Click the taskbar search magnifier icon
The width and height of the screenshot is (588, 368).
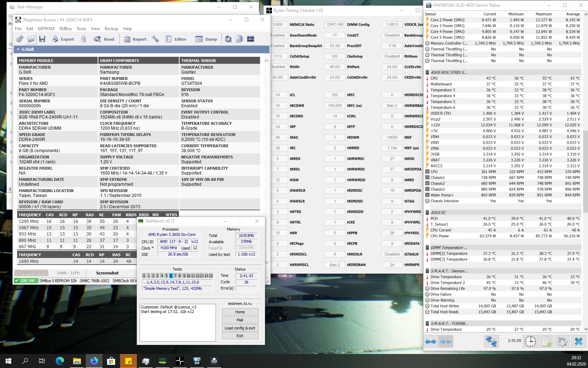(x=25, y=361)
